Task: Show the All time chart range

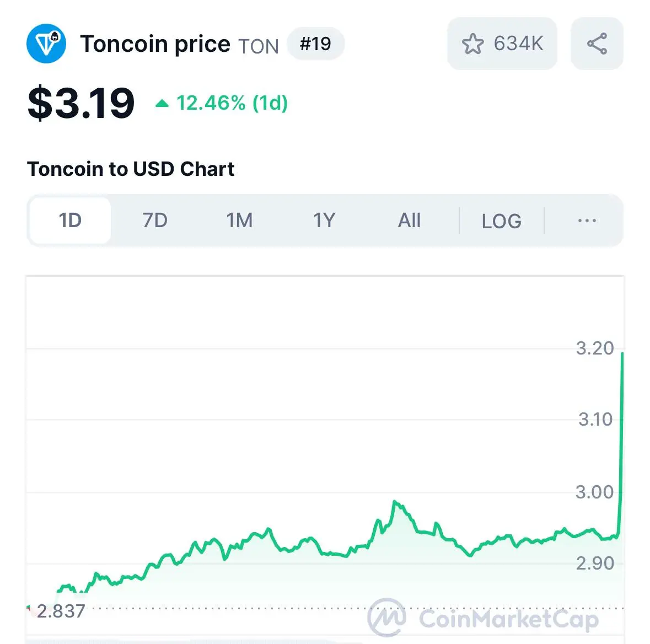Action: [409, 220]
